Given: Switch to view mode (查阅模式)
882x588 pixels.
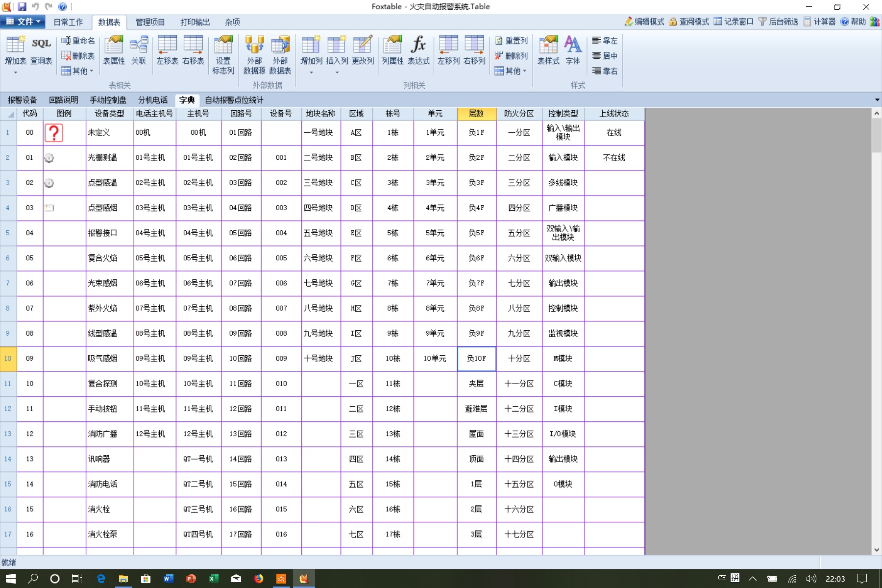Looking at the screenshot, I should (x=689, y=22).
